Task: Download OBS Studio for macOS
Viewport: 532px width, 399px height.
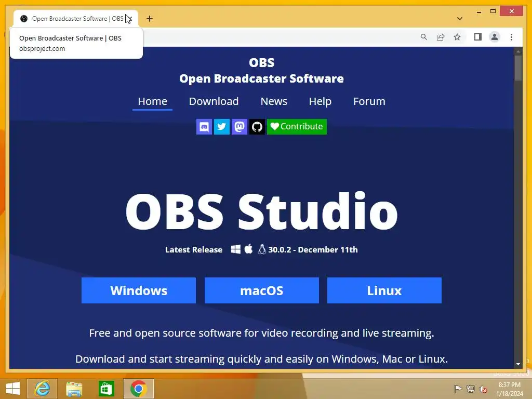Action: point(262,290)
